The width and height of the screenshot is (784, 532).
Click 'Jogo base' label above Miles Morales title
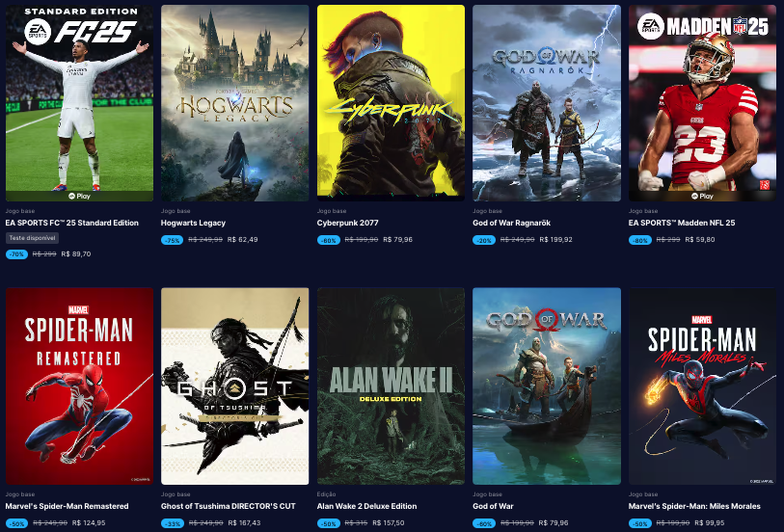click(x=643, y=494)
